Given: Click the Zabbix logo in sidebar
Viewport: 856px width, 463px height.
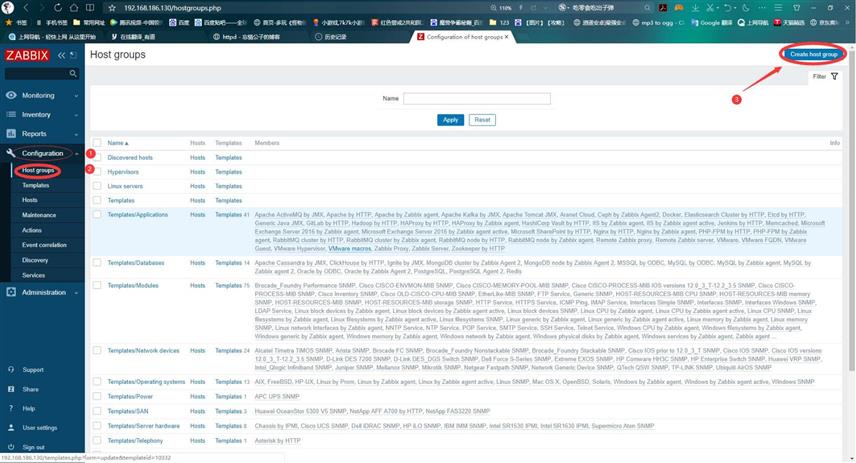Looking at the screenshot, I should [x=27, y=55].
